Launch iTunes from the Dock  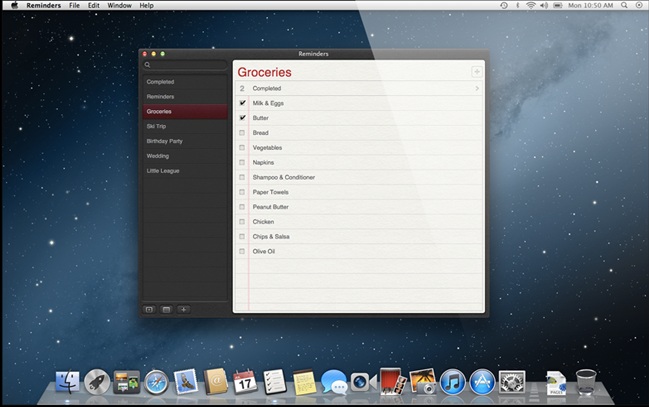pyautogui.click(x=452, y=382)
